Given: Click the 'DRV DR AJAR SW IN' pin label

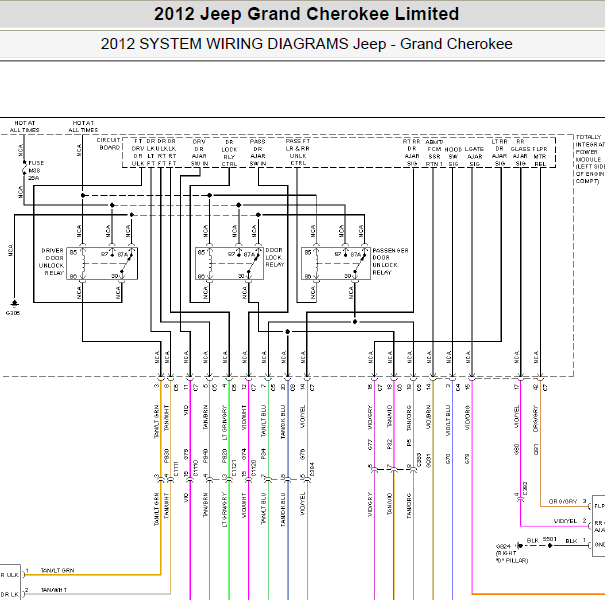Looking at the screenshot, I should point(199,153).
